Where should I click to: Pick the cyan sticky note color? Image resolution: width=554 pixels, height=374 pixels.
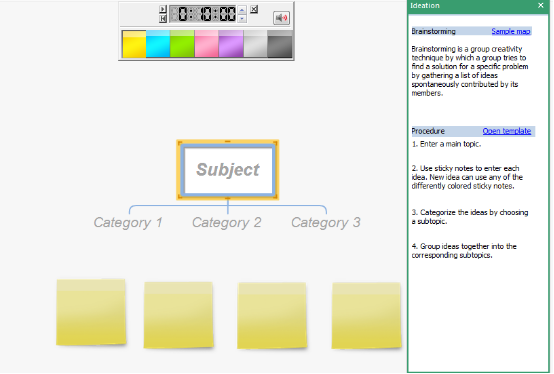[x=158, y=44]
